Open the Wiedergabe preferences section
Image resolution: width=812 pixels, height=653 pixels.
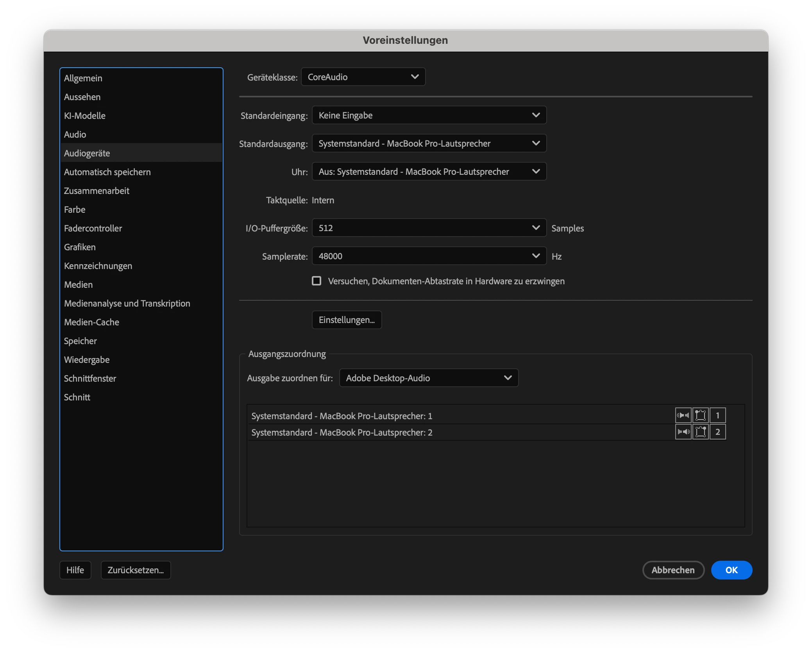click(87, 360)
